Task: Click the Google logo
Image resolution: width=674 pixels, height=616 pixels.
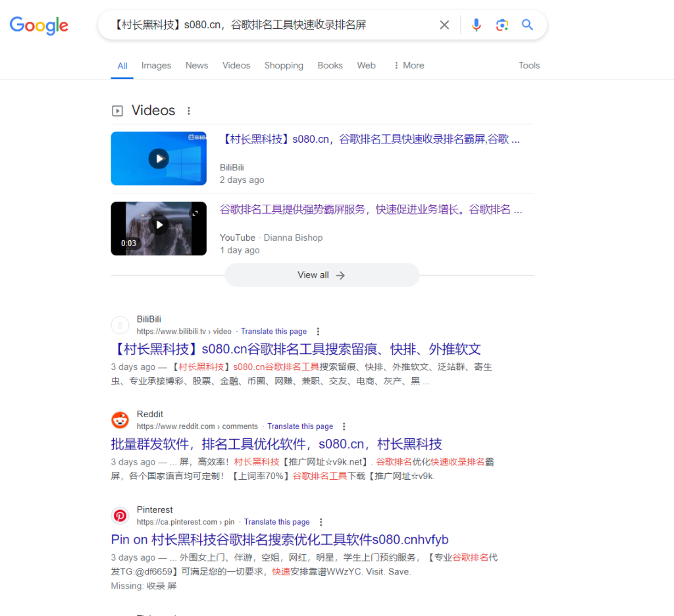Action: [x=38, y=25]
